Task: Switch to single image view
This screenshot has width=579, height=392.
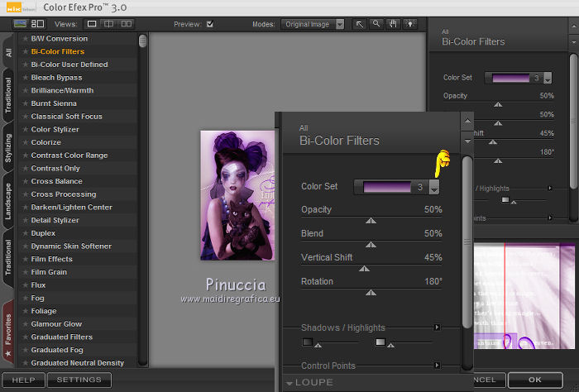Action: (93, 24)
